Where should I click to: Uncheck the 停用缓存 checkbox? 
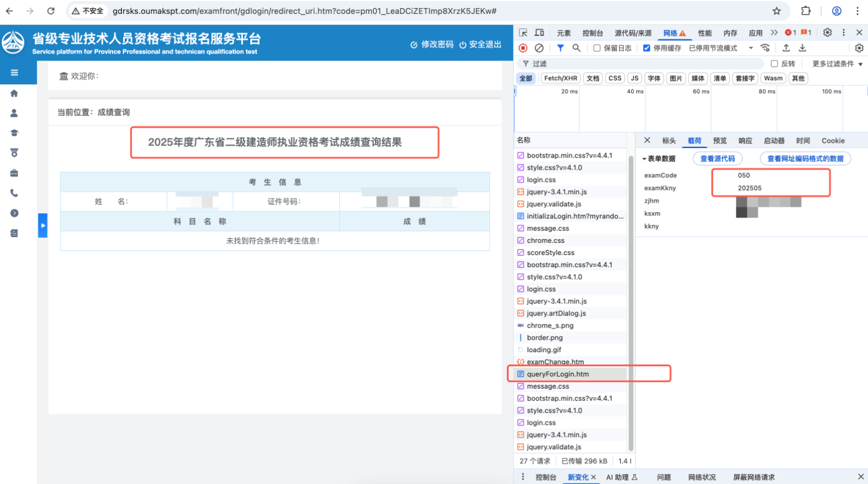(x=646, y=48)
